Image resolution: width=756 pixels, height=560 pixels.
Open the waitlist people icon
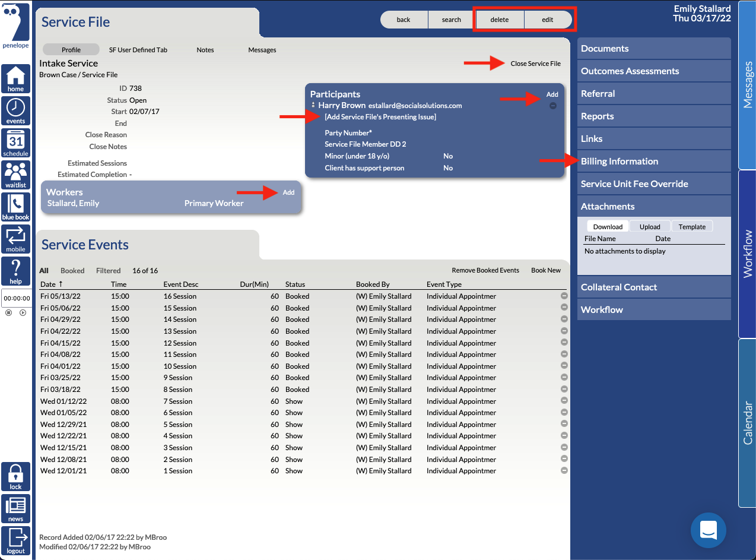coord(15,175)
